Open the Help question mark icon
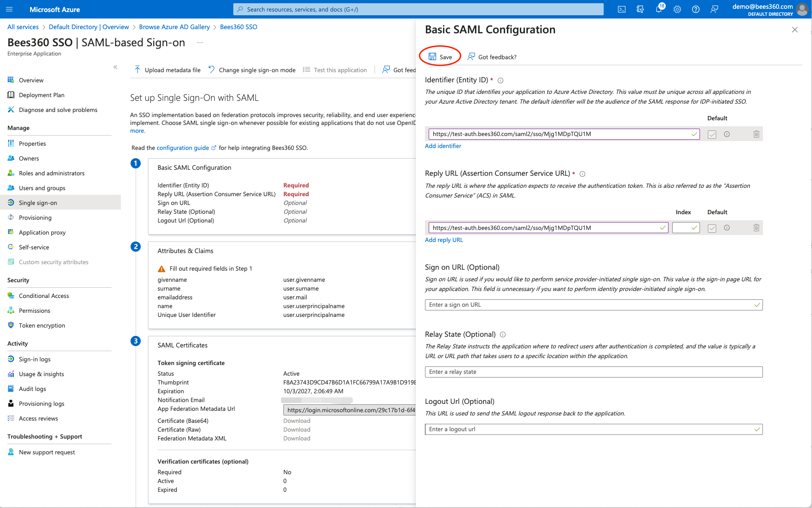 (x=696, y=9)
